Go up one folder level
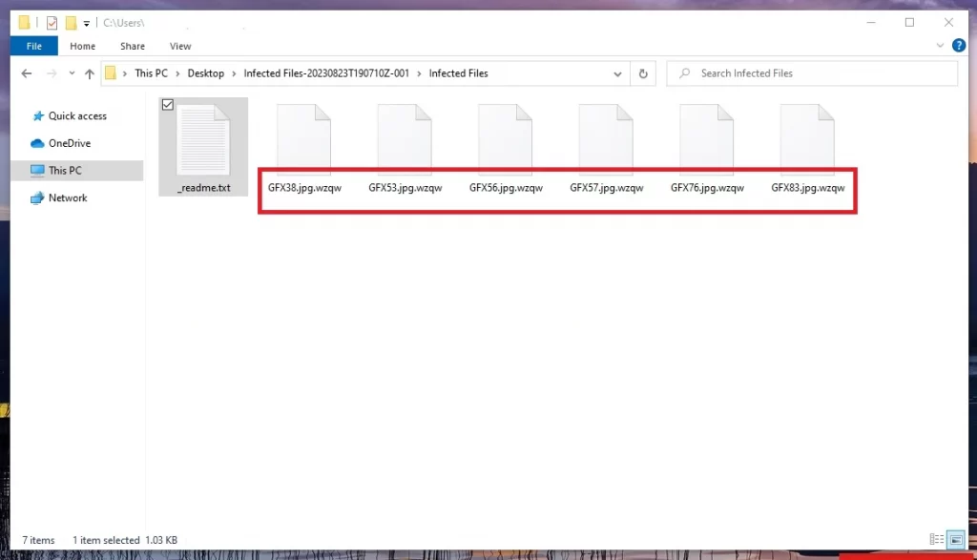 pyautogui.click(x=89, y=73)
